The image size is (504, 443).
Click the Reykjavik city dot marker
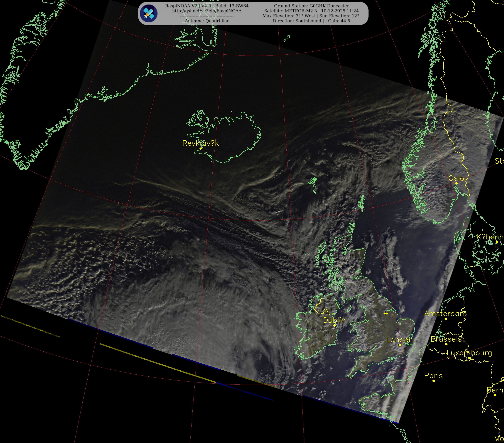201,148
